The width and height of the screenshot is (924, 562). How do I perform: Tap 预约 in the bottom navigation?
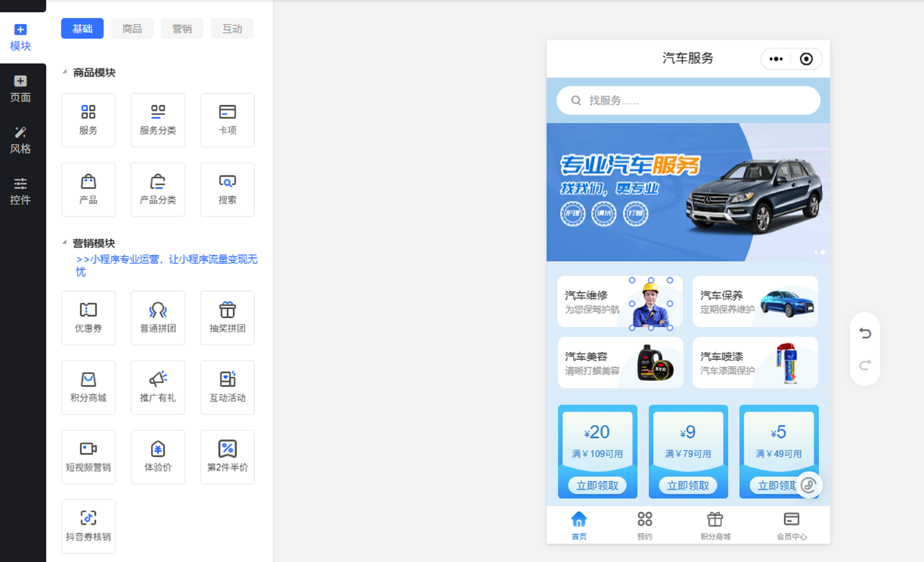(x=644, y=525)
